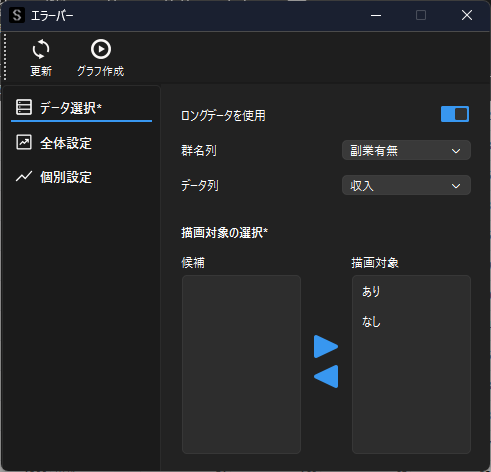Click the left arrow to move back to 候補

(326, 376)
